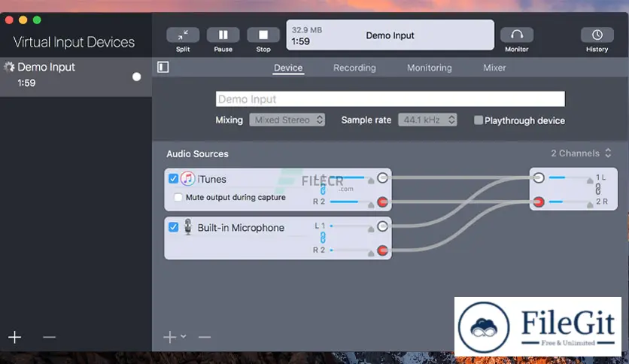Screen dimensions: 629x364
Task: Click the iTunes app icon
Action: click(187, 179)
